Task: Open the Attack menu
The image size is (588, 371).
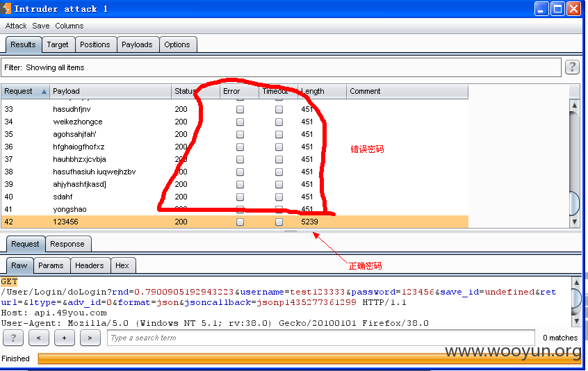Action: click(16, 26)
